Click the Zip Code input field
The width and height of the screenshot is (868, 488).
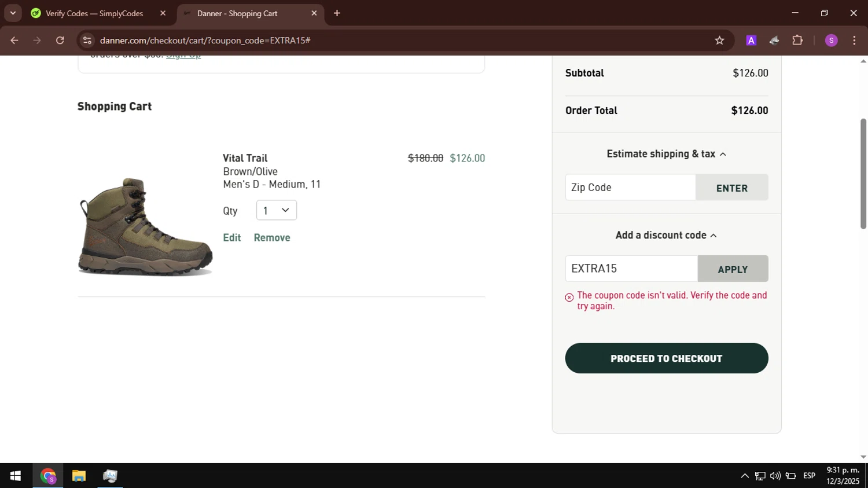click(631, 188)
